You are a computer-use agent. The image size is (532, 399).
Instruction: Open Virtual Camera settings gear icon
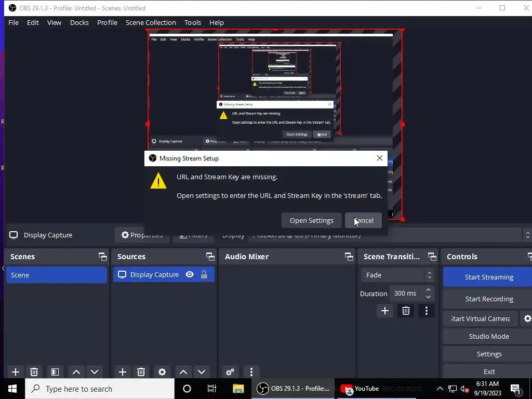click(x=527, y=318)
